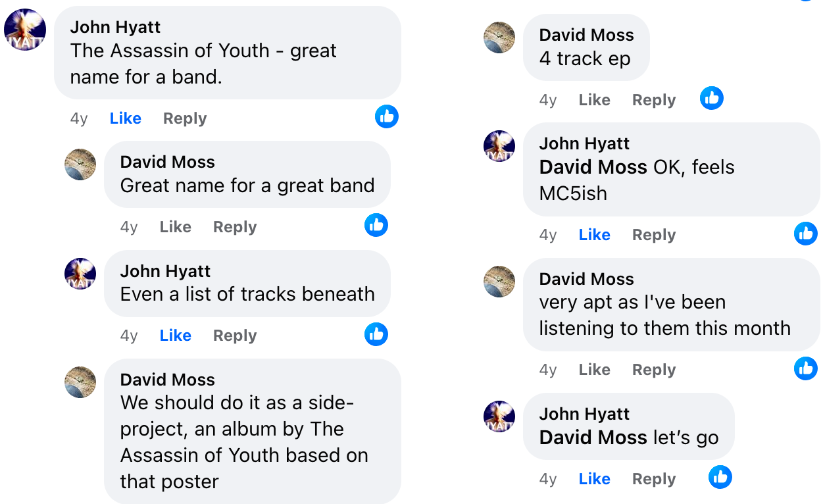Open David Moss mention in 'let's go' comment

point(593,438)
